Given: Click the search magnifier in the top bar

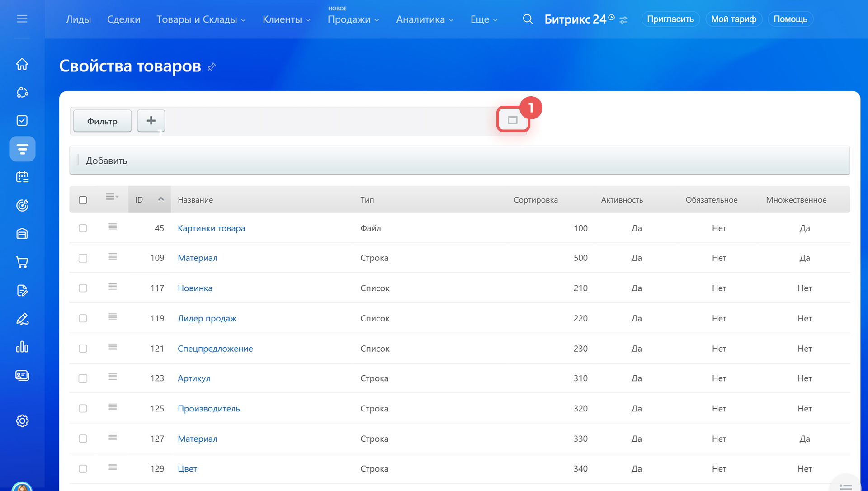Looking at the screenshot, I should (528, 19).
